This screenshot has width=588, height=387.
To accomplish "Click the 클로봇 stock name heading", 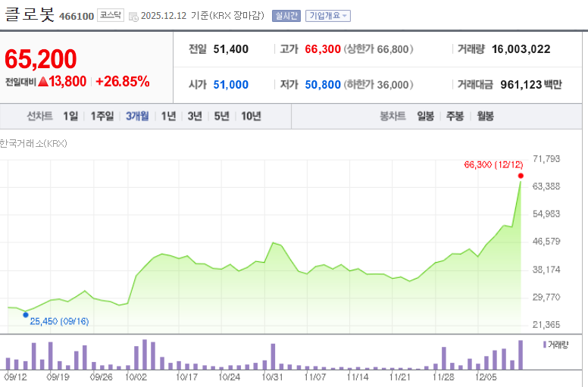I will click(30, 14).
